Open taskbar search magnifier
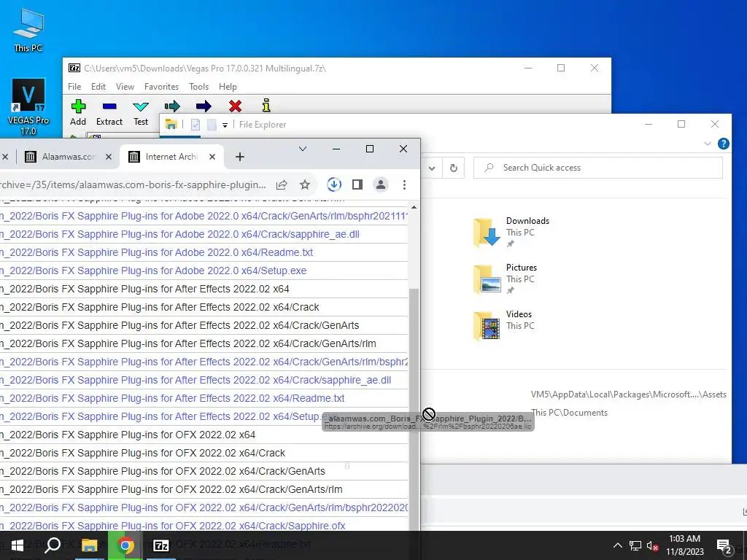Screen dimensions: 747x560 point(53,545)
